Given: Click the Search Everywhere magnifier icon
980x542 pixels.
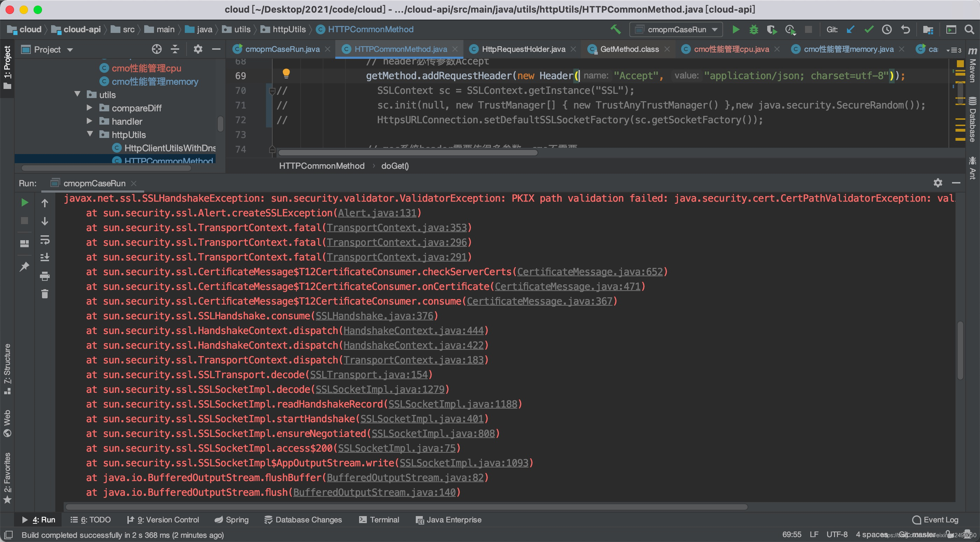Looking at the screenshot, I should tap(969, 29).
